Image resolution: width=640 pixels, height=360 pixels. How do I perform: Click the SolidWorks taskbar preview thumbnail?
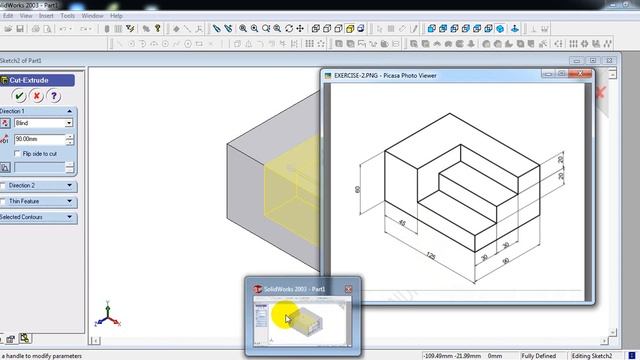point(302,321)
